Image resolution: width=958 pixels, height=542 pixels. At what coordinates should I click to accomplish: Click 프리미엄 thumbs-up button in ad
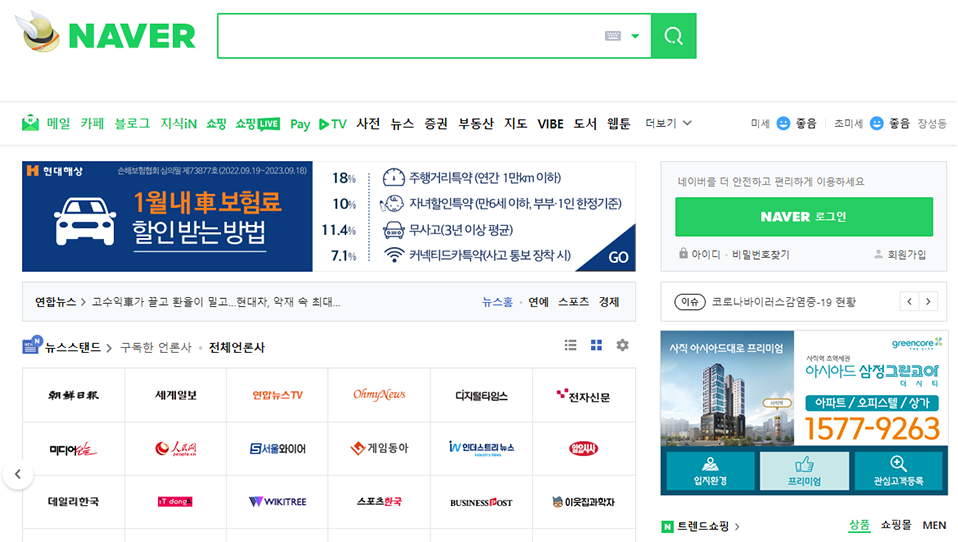pyautogui.click(x=804, y=471)
